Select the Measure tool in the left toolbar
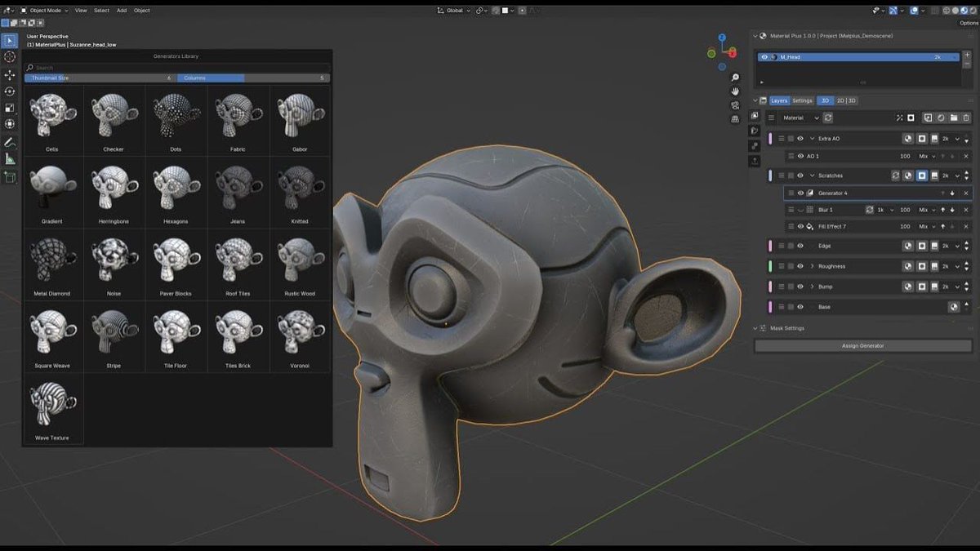The image size is (980, 551). click(x=10, y=158)
